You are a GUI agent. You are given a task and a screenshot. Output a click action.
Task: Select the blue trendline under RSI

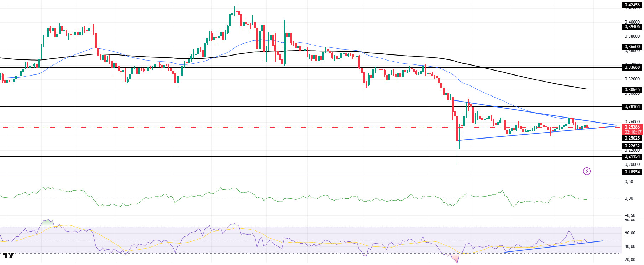coord(554,246)
